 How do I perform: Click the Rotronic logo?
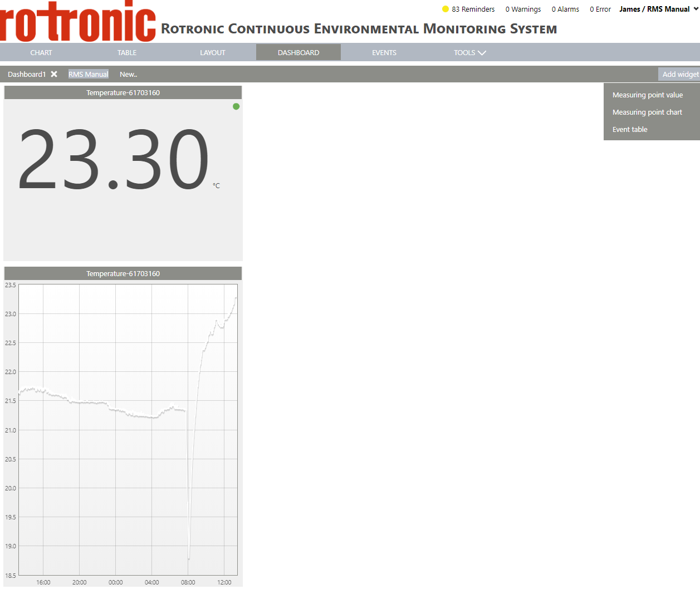coord(78,21)
